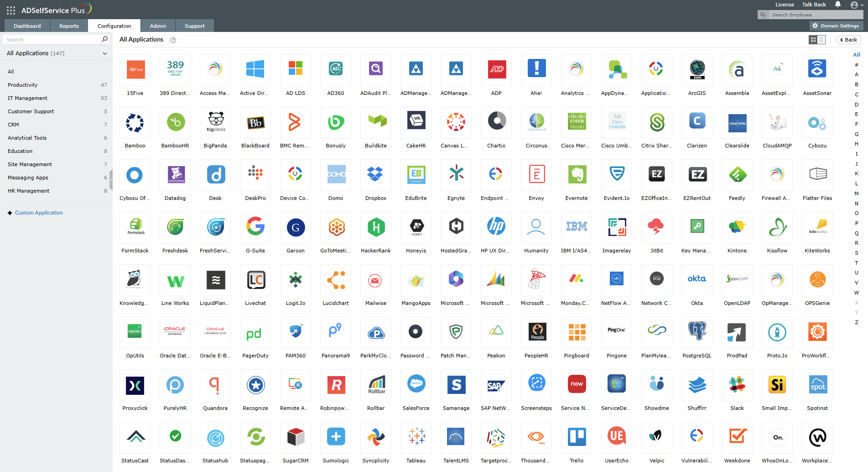Image resolution: width=868 pixels, height=472 pixels.
Task: Switch to the Admin tab
Action: pyautogui.click(x=158, y=26)
